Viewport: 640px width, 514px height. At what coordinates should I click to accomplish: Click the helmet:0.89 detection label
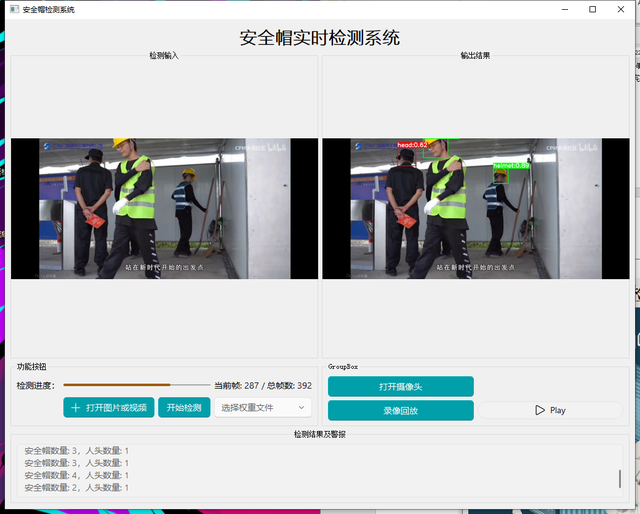click(x=510, y=165)
